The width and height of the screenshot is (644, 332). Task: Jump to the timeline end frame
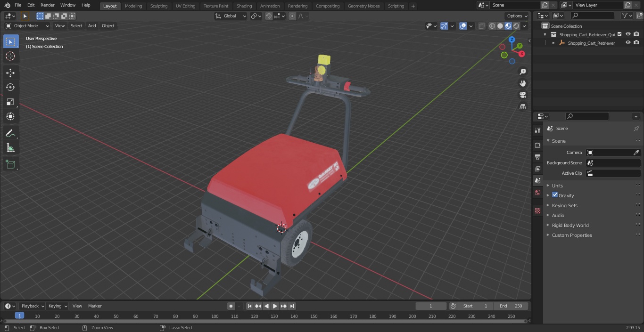(292, 306)
